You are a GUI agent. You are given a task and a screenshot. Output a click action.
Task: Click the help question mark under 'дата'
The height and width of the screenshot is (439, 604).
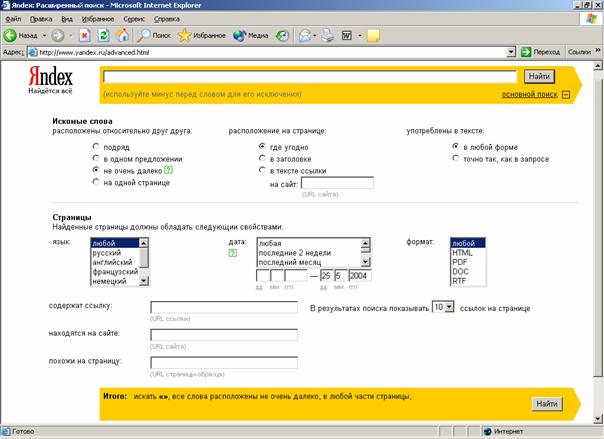click(233, 253)
